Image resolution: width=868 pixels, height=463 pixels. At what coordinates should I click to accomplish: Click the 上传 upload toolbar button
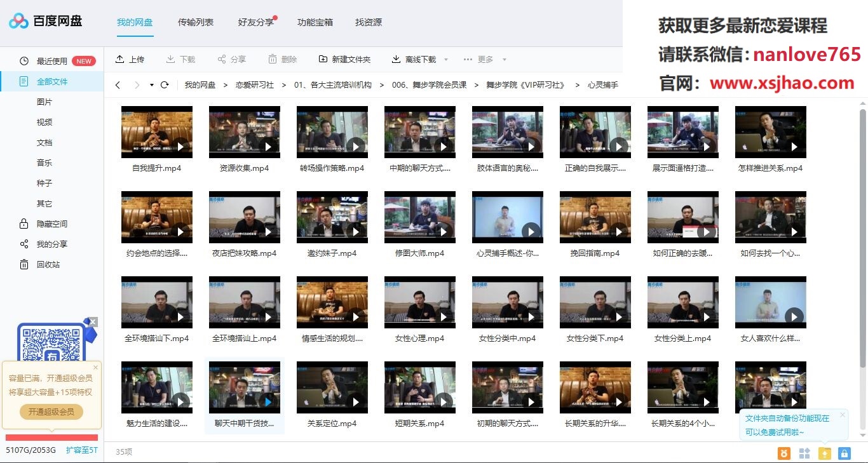click(130, 59)
